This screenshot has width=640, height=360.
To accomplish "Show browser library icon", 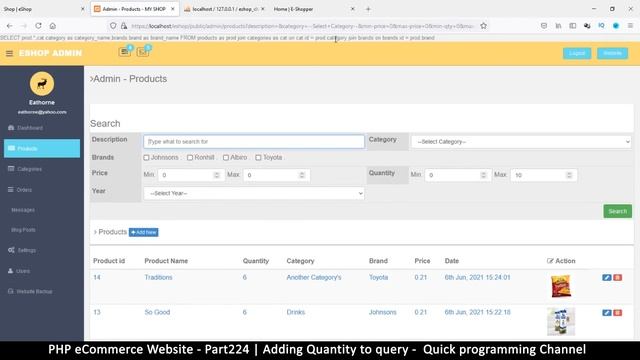I will 558,26.
